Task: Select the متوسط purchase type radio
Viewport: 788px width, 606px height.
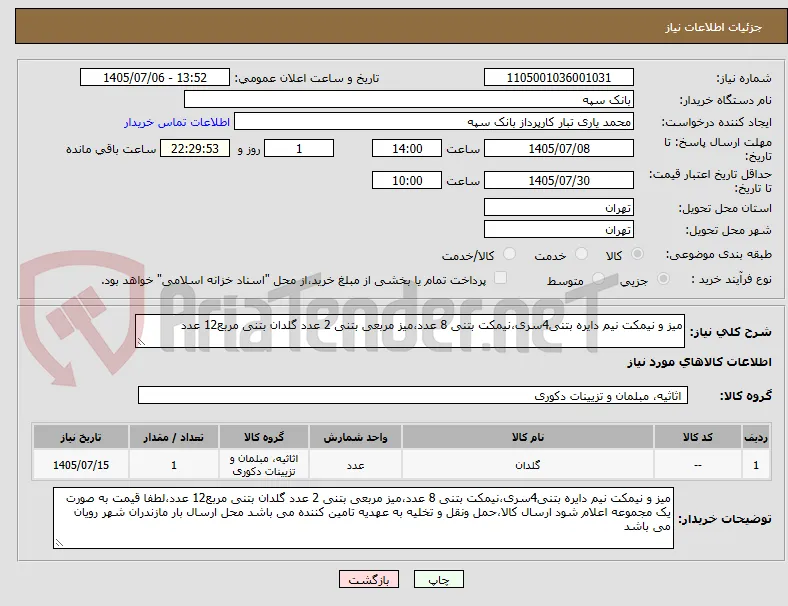Action: [x=598, y=278]
